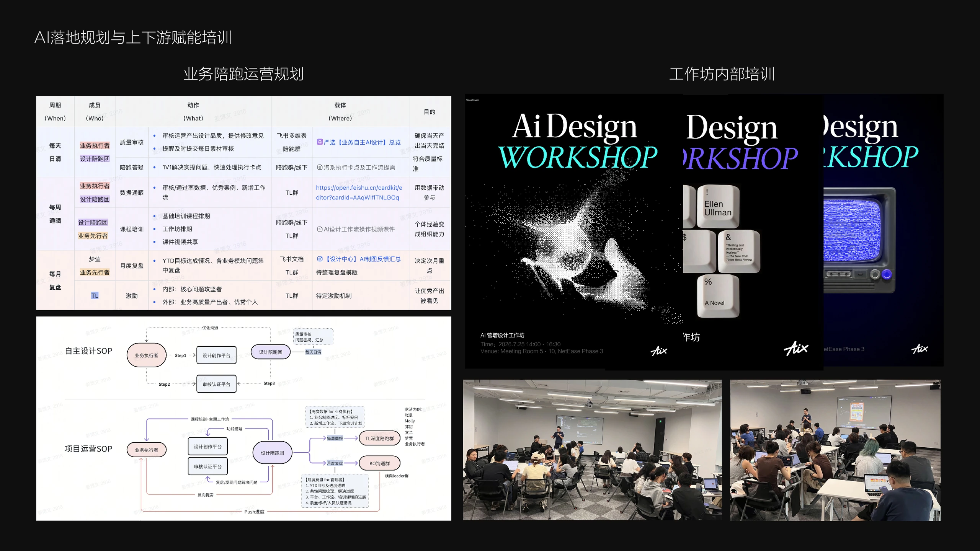980x551 pixels.
Task: Select the first Ai Design WORKSHOP poster
Action: [x=574, y=231]
